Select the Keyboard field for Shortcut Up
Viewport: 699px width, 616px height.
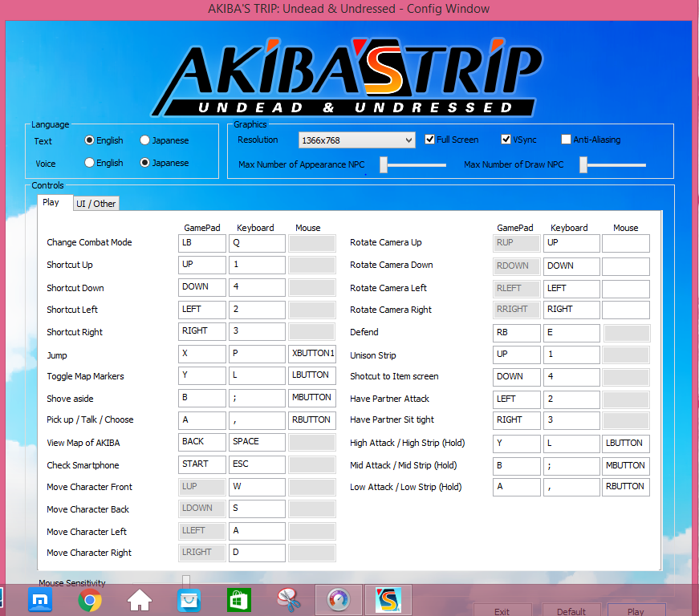258,265
